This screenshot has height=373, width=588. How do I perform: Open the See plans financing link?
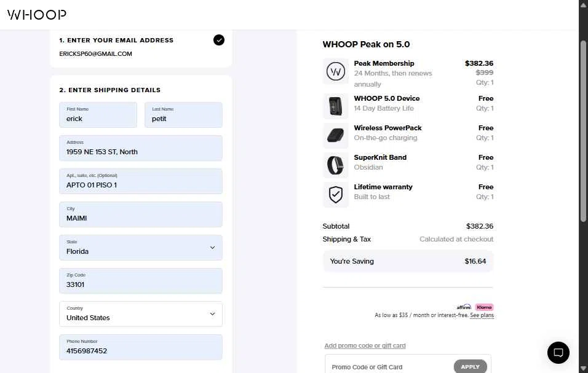pyautogui.click(x=482, y=315)
